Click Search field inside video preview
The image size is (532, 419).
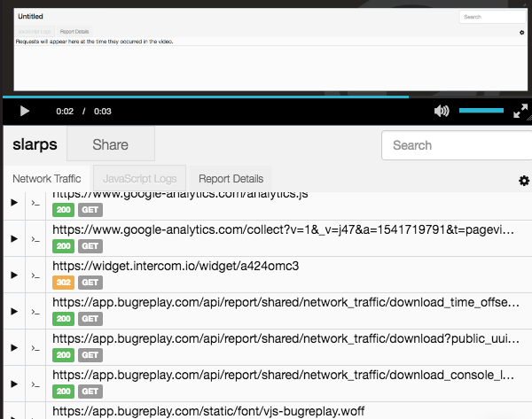[492, 17]
